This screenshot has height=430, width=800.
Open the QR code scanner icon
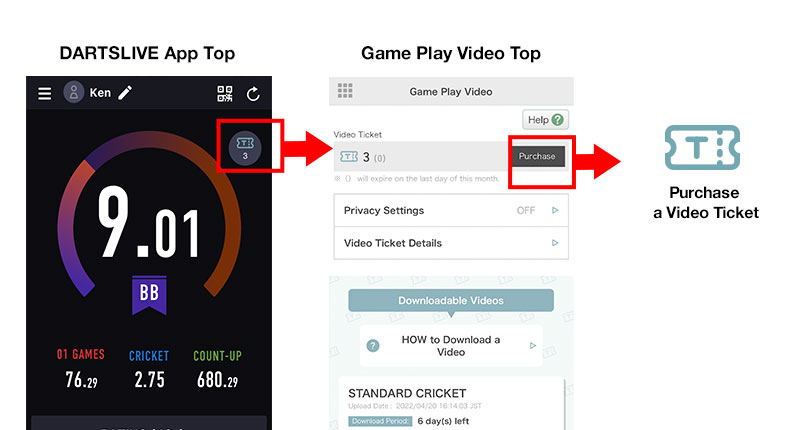tap(224, 93)
